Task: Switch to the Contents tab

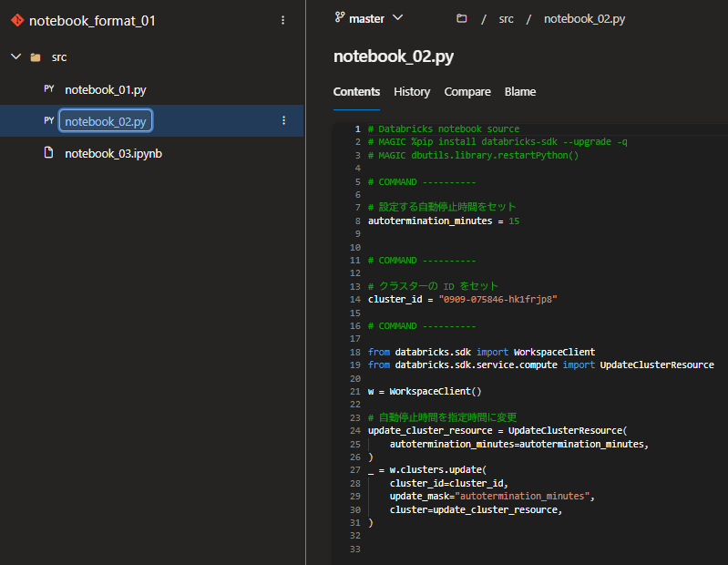Action: click(x=356, y=92)
